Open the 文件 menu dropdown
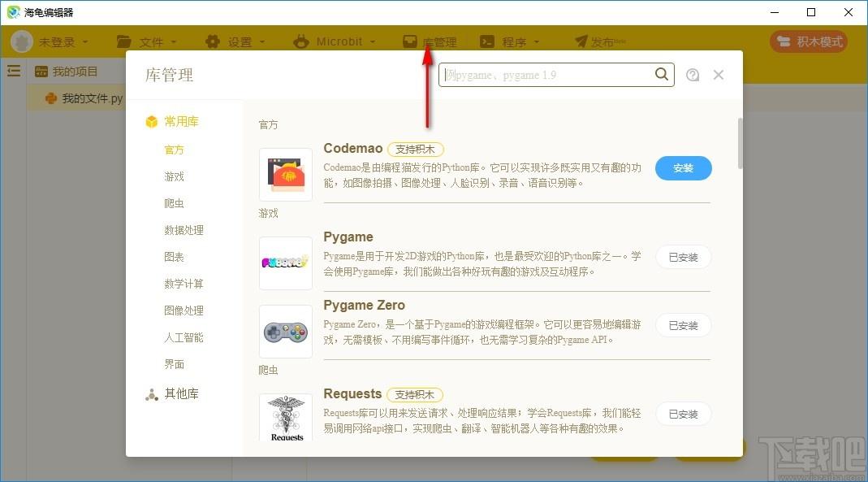Image resolution: width=868 pixels, height=482 pixels. pos(147,41)
